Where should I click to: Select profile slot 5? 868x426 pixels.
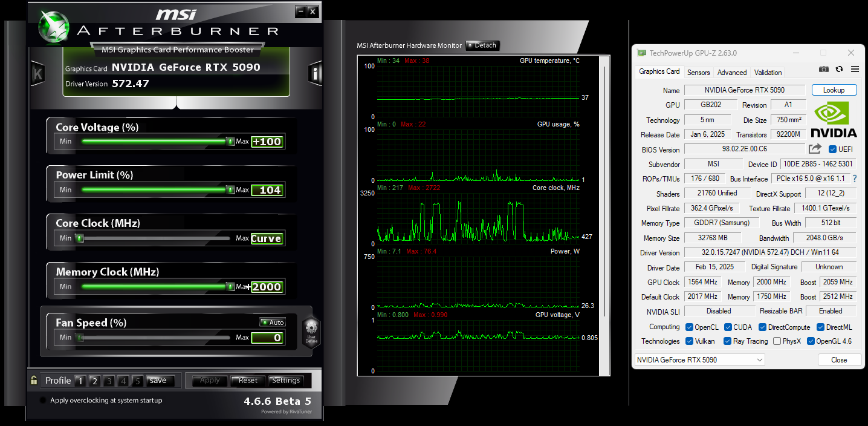(138, 381)
